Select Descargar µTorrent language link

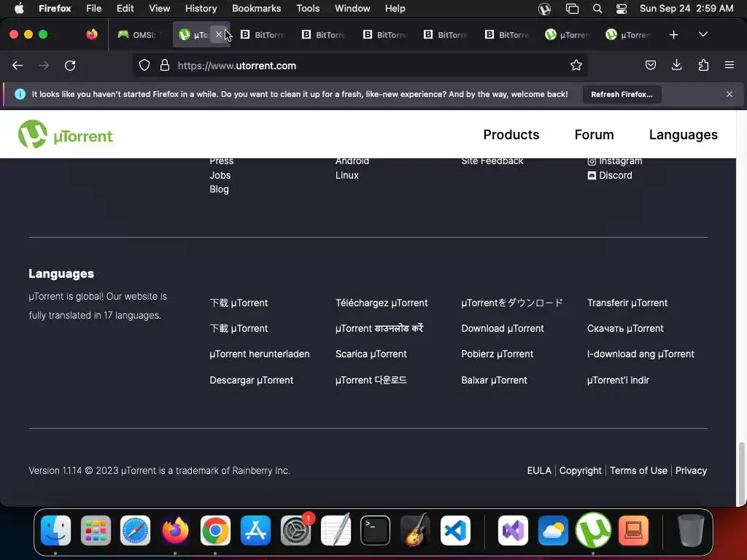(x=252, y=380)
